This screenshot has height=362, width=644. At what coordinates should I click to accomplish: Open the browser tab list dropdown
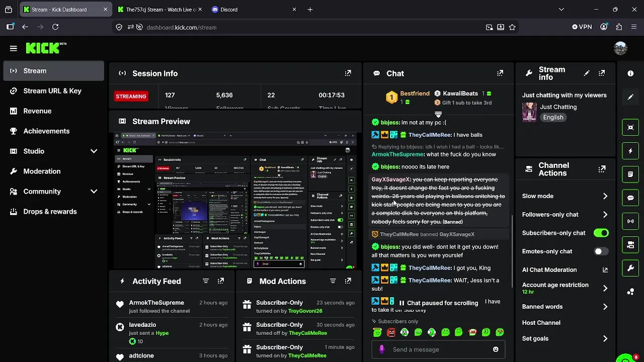pos(561,10)
